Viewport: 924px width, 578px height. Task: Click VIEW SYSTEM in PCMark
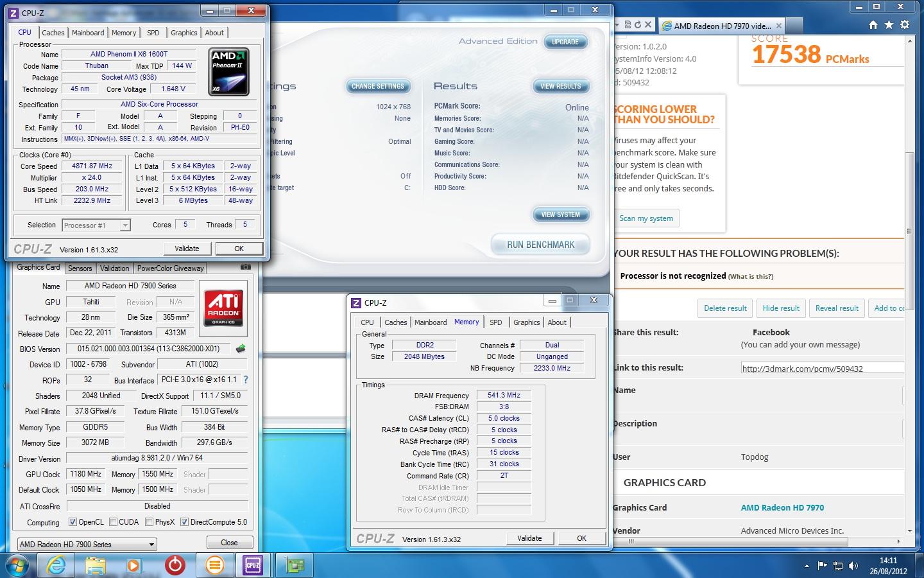pyautogui.click(x=561, y=215)
